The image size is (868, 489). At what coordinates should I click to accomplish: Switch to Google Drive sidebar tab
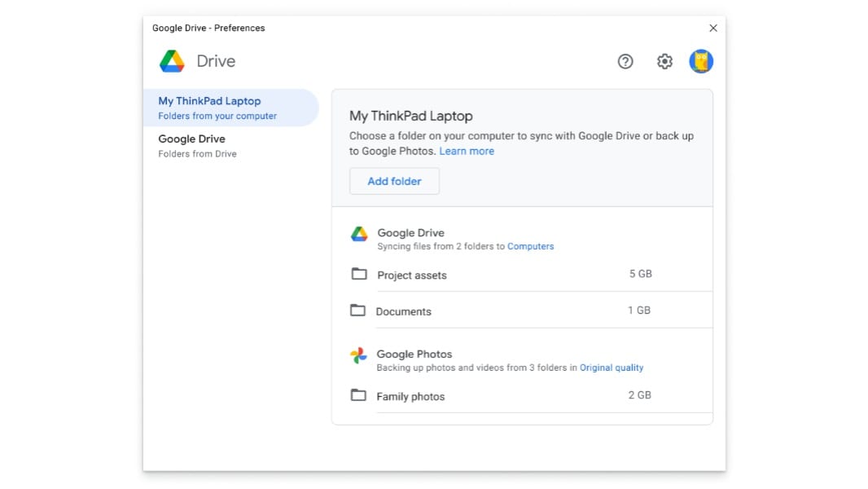coord(230,145)
